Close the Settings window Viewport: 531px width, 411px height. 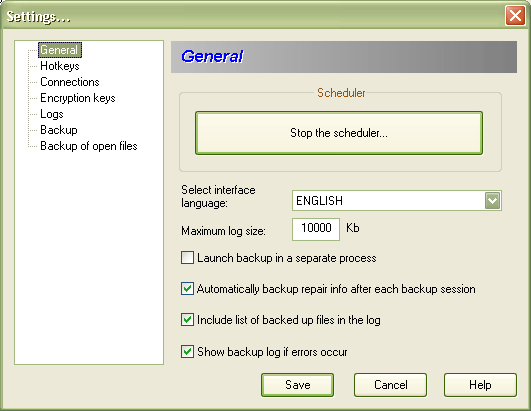pos(515,16)
